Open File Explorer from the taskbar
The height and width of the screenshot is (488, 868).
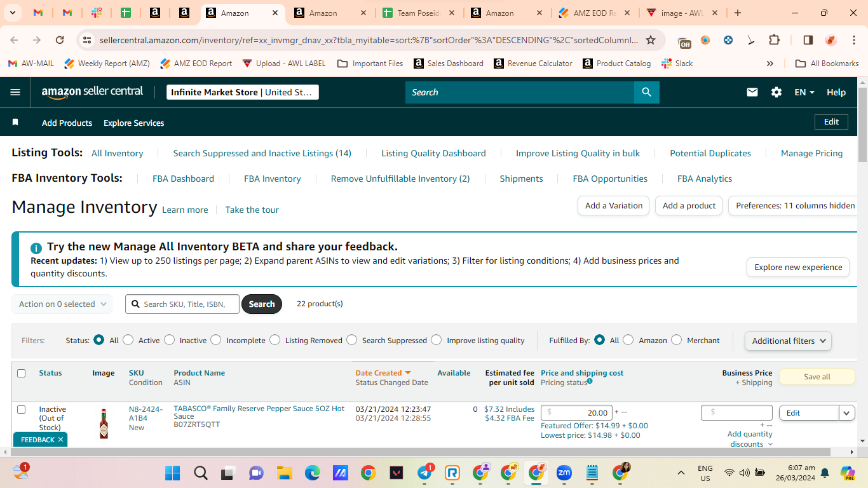(x=284, y=473)
